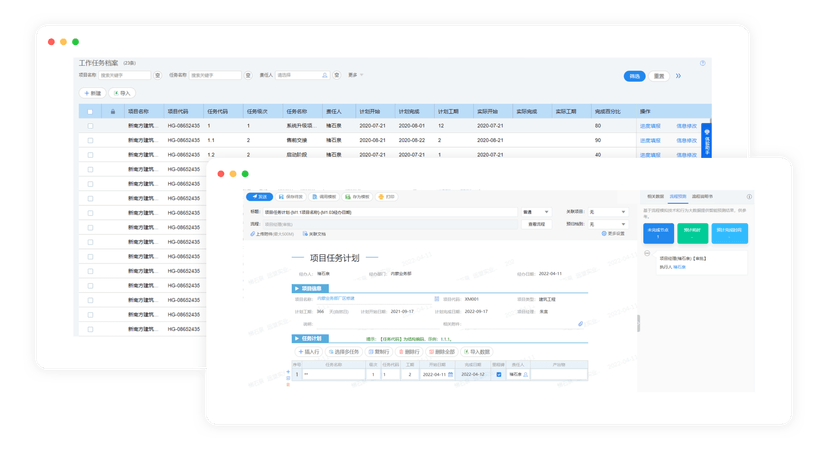Click the 复制行 copy row button
Image resolution: width=828 pixels, height=450 pixels.
[379, 352]
